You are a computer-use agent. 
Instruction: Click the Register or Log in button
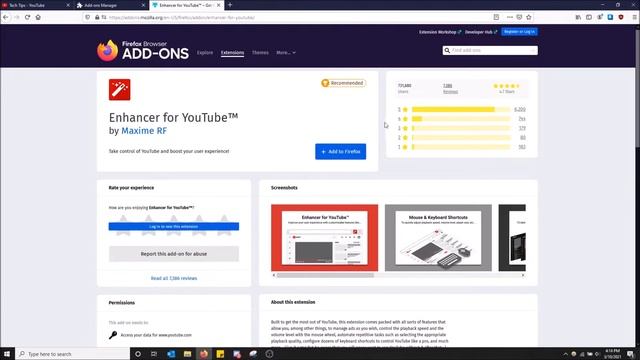coord(519,32)
